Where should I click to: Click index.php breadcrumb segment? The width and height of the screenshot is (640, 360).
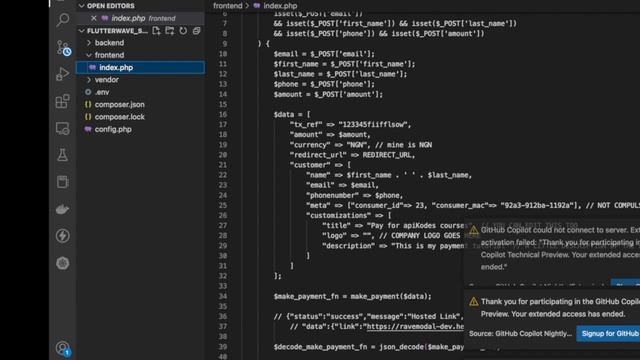tap(280, 6)
